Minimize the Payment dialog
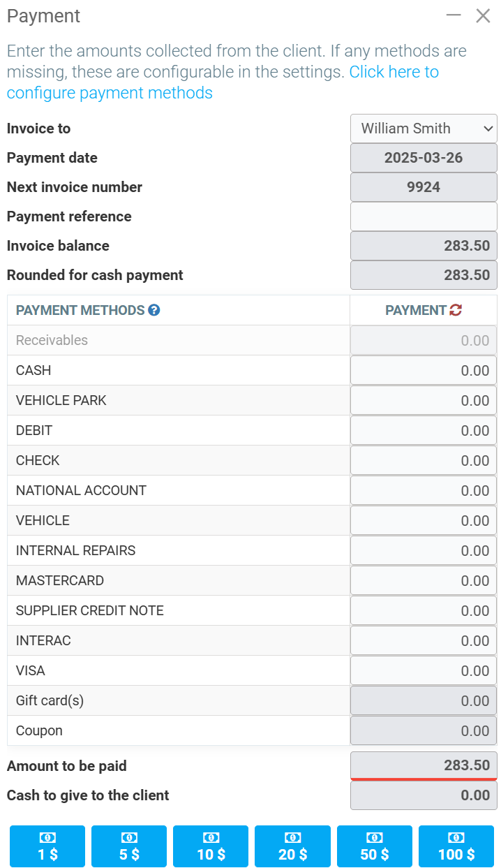The image size is (501, 868). (454, 15)
